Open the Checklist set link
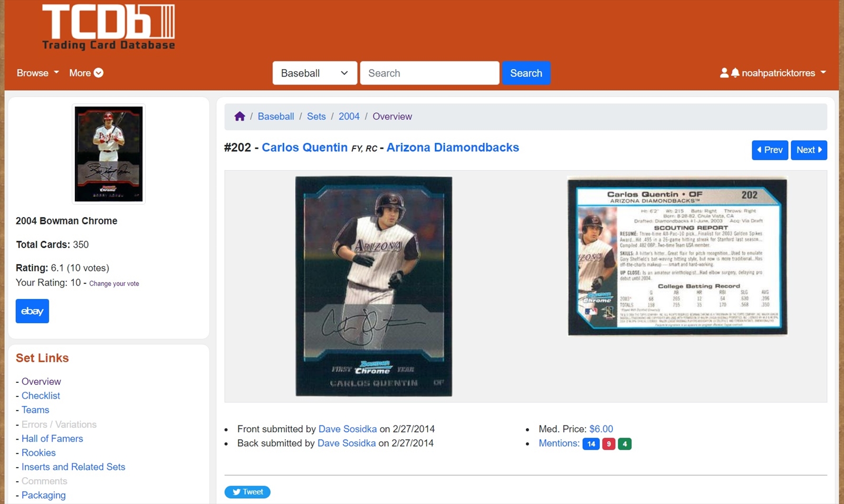This screenshot has height=504, width=844. 41,395
